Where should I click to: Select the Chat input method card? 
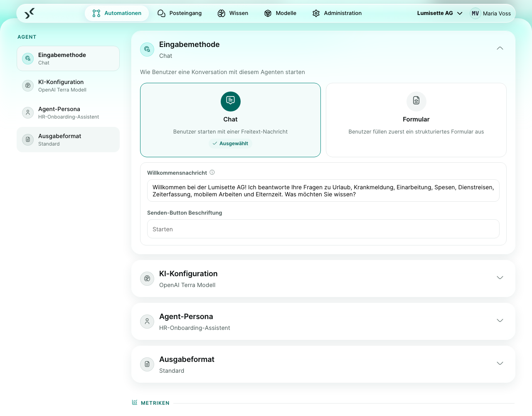(x=230, y=120)
